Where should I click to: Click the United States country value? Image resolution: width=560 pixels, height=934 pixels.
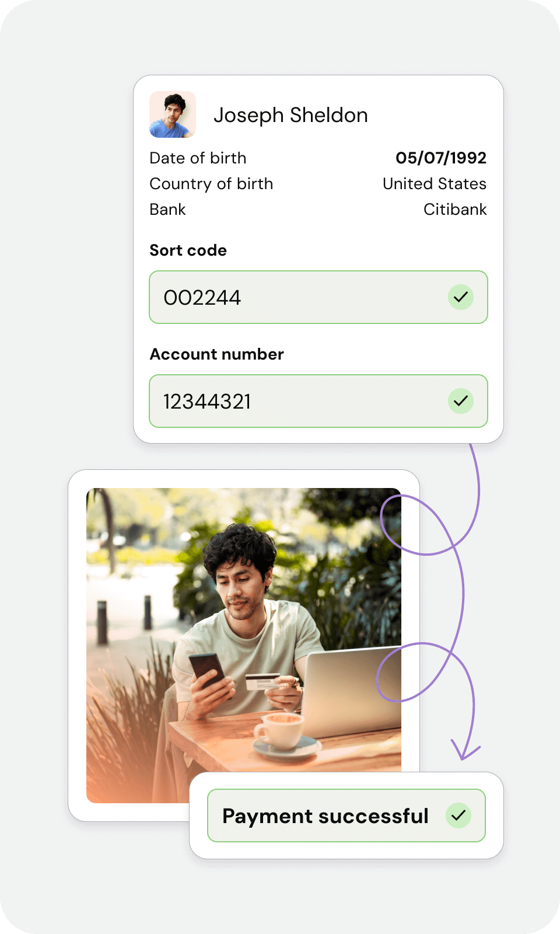pyautogui.click(x=435, y=184)
